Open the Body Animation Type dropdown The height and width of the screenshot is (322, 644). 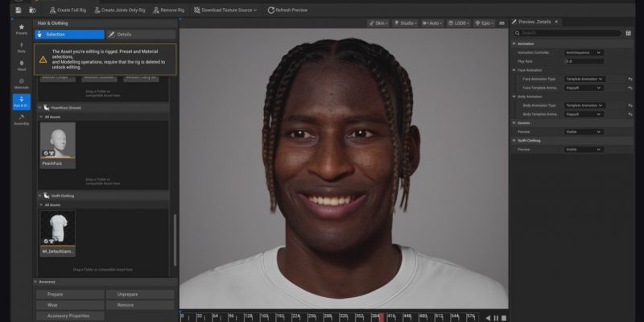(x=584, y=105)
